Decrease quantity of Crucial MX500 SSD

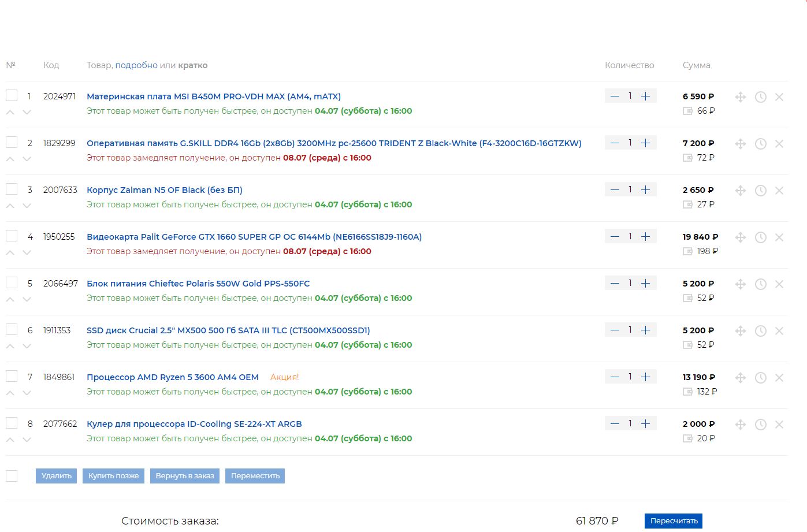coord(615,330)
